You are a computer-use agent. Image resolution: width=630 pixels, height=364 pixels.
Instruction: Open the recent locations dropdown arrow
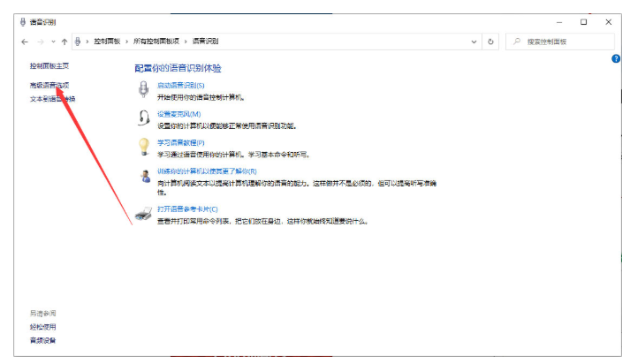53,42
